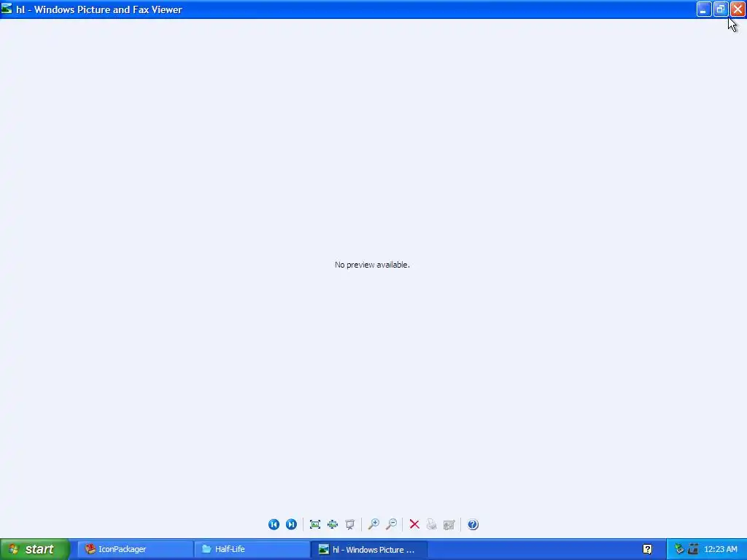Zoom in with the magnifier plus
747x560 pixels.
pyautogui.click(x=373, y=524)
